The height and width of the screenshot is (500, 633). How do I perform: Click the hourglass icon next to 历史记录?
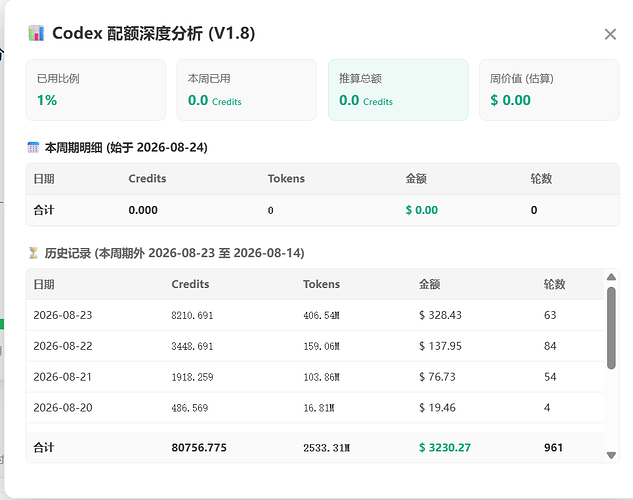[33, 253]
